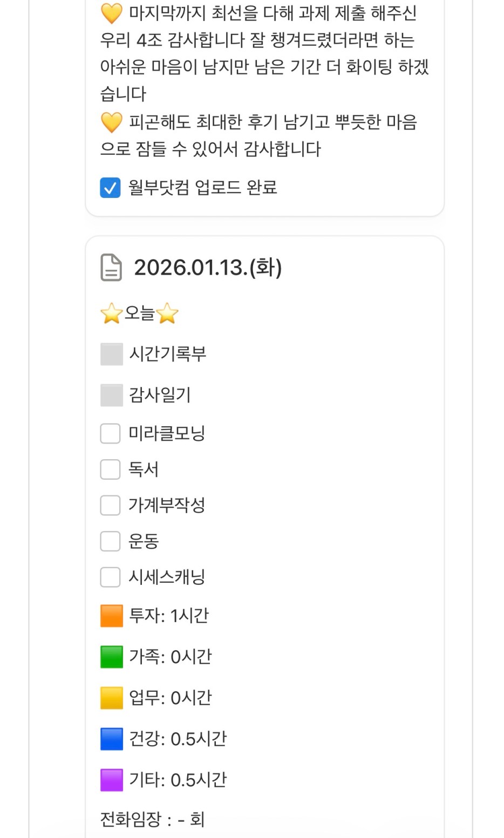Click the gray square next to 감사일기
Screen dimensions: 504x838
[112, 396]
